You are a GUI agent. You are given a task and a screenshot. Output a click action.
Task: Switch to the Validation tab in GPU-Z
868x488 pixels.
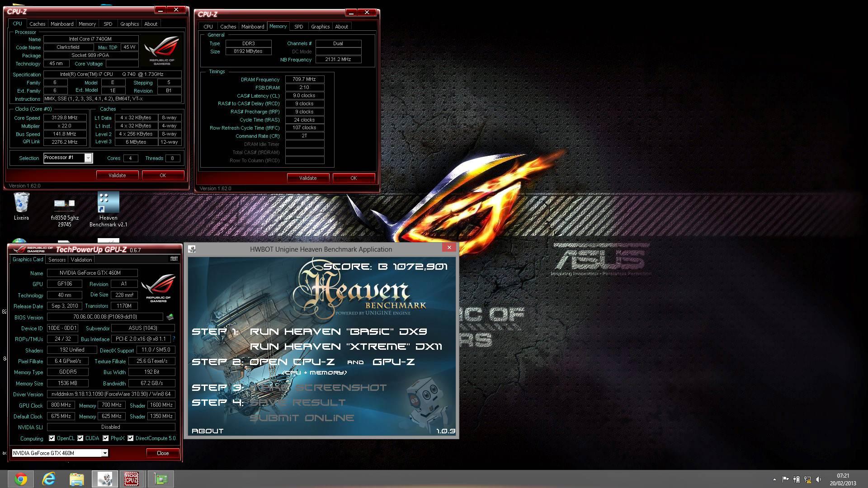81,260
